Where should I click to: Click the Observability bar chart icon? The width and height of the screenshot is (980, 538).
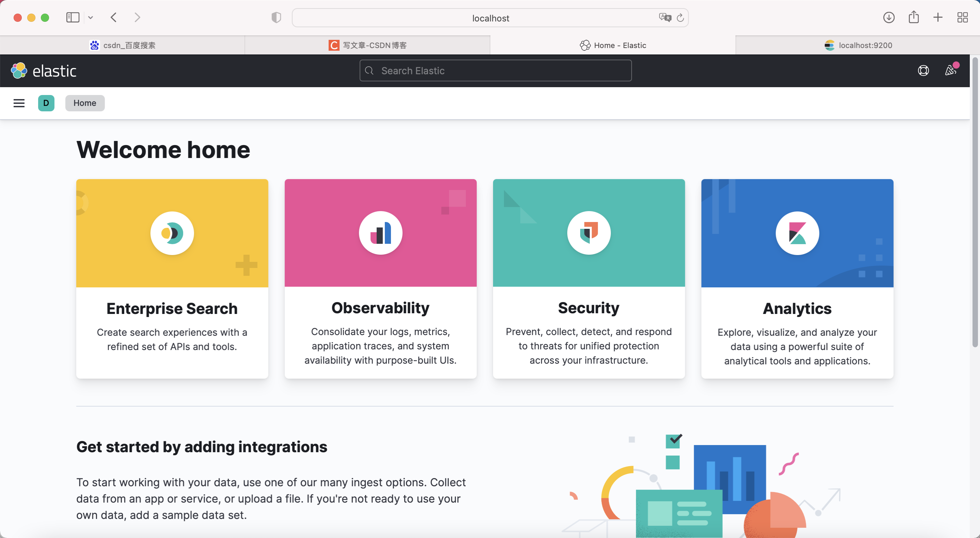(380, 233)
